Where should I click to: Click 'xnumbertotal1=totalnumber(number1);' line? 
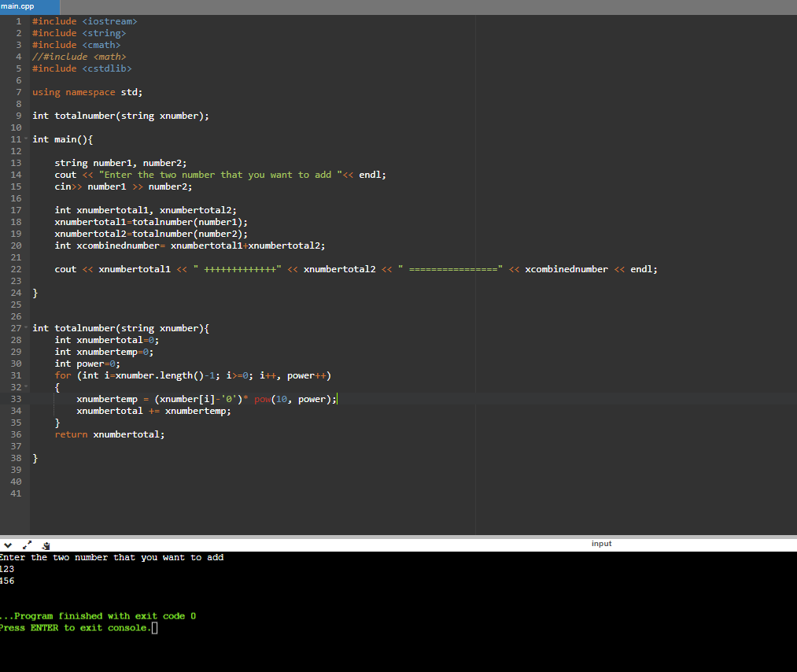click(x=151, y=222)
